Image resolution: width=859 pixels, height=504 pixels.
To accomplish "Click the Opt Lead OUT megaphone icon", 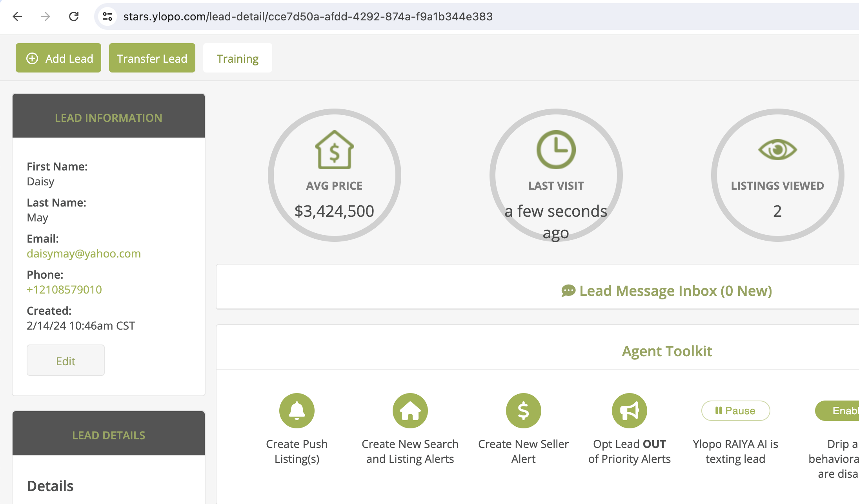I will coord(629,410).
